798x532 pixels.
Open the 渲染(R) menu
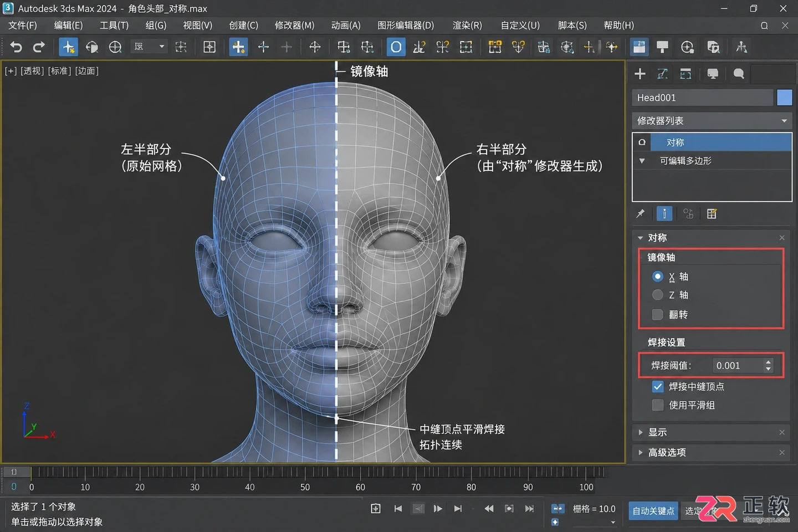point(467,25)
